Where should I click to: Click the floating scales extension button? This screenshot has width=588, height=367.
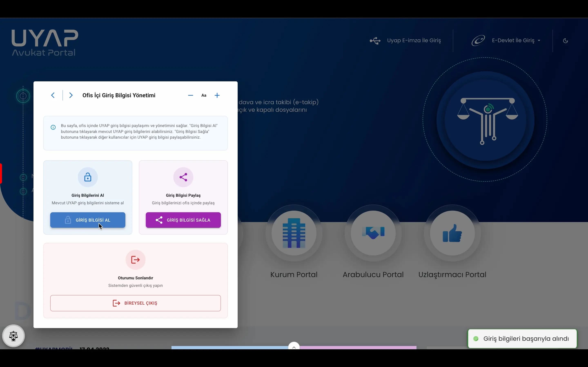13,336
